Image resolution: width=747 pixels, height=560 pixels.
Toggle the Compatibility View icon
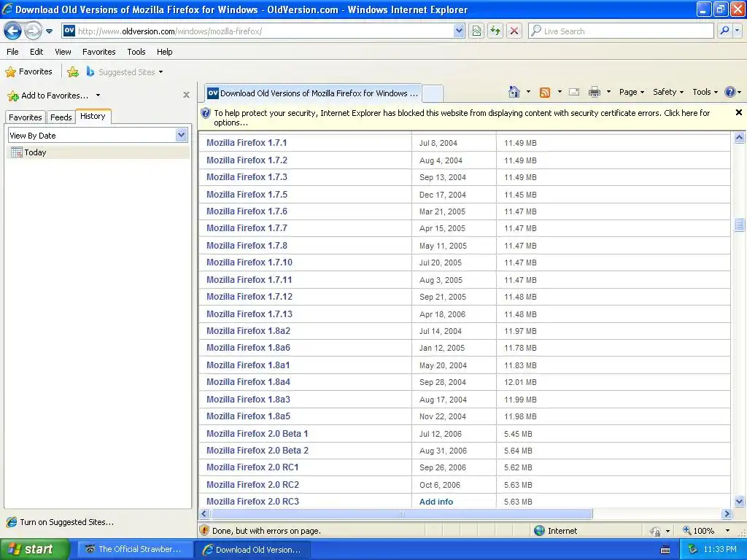tap(476, 31)
